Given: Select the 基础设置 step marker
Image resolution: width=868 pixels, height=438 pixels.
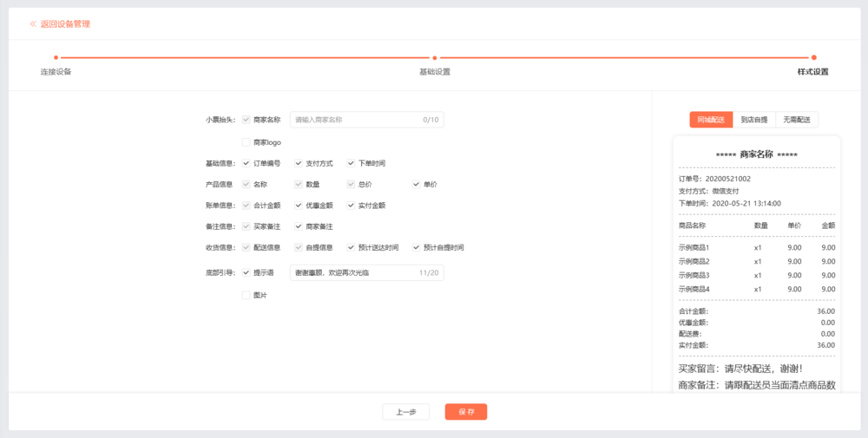Looking at the screenshot, I should 435,58.
